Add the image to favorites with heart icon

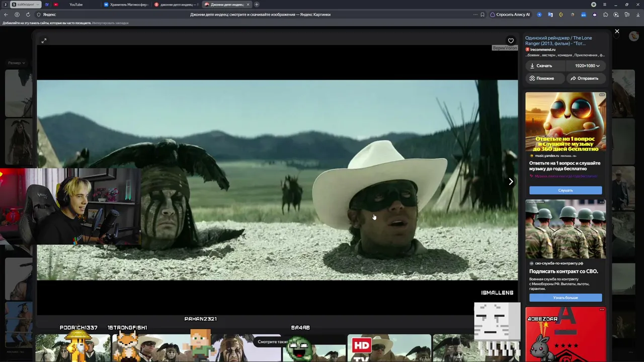pyautogui.click(x=511, y=41)
